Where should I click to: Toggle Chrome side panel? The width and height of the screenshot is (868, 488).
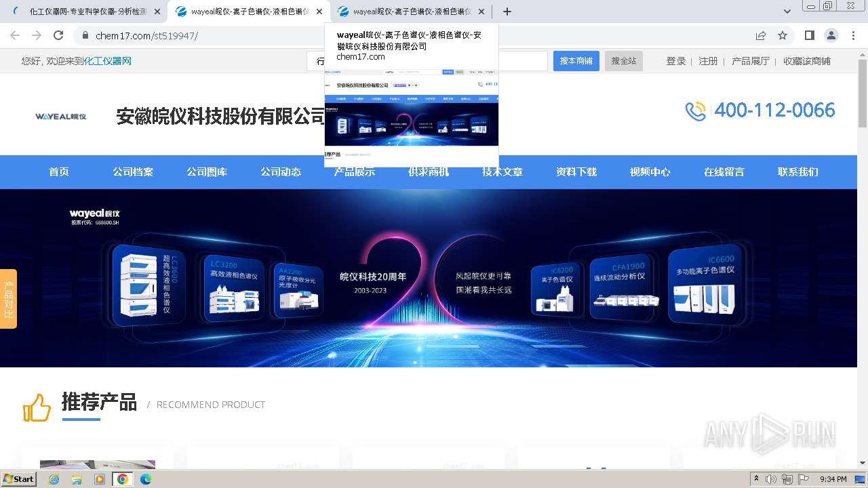(809, 35)
